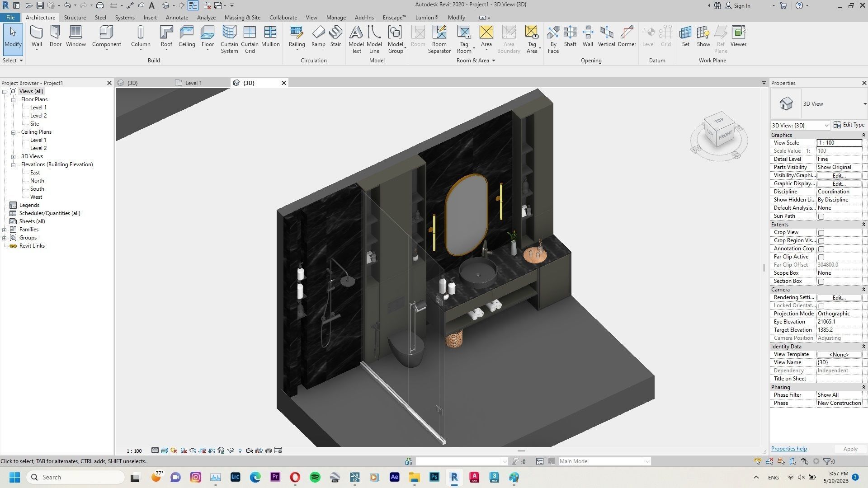Open the Properties help link
This screenshot has width=868, height=488.
point(789,449)
